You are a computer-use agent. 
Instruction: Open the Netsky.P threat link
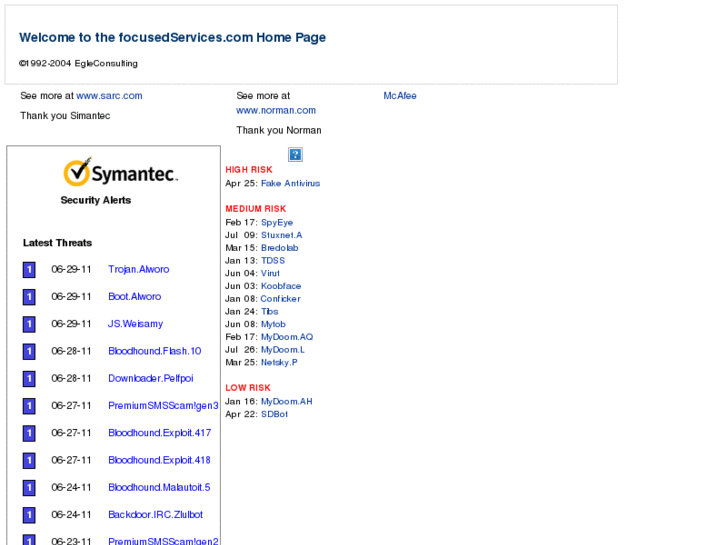(x=279, y=362)
